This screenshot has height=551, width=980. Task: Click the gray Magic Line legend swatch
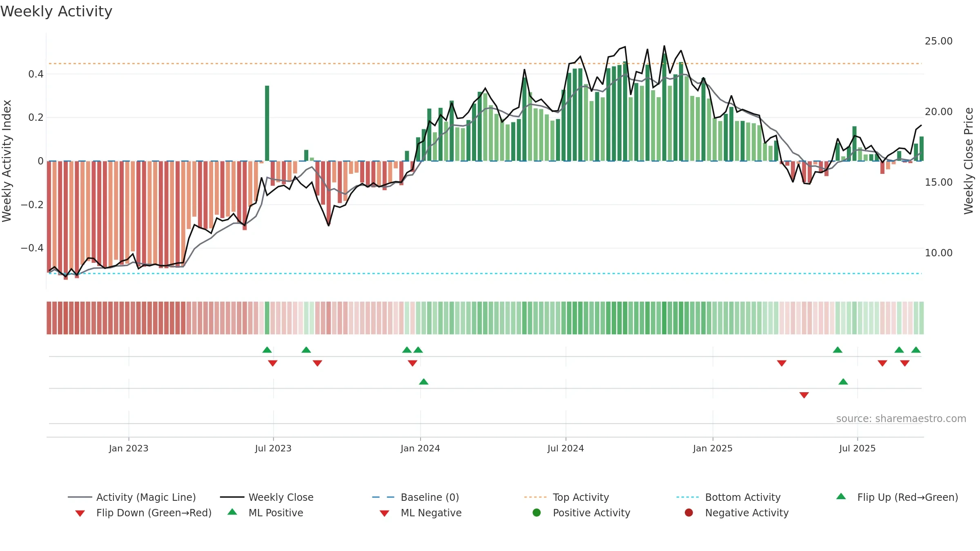(x=80, y=497)
